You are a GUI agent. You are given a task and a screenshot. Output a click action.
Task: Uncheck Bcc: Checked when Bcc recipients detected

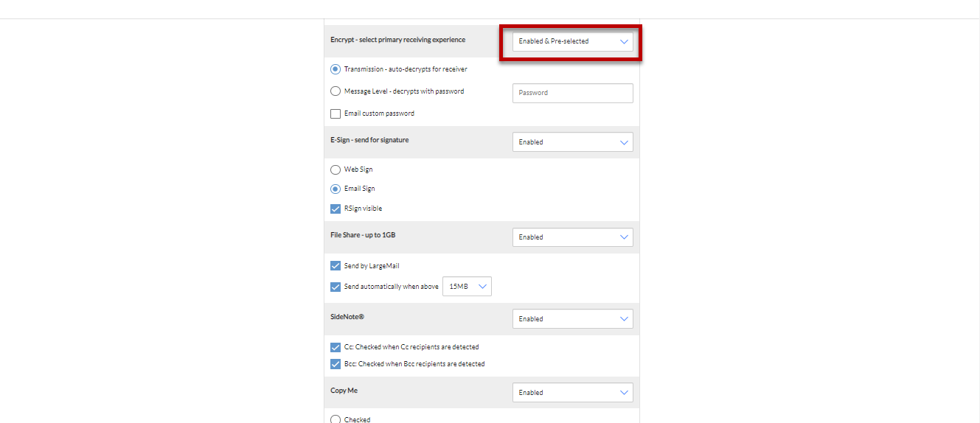(x=336, y=364)
